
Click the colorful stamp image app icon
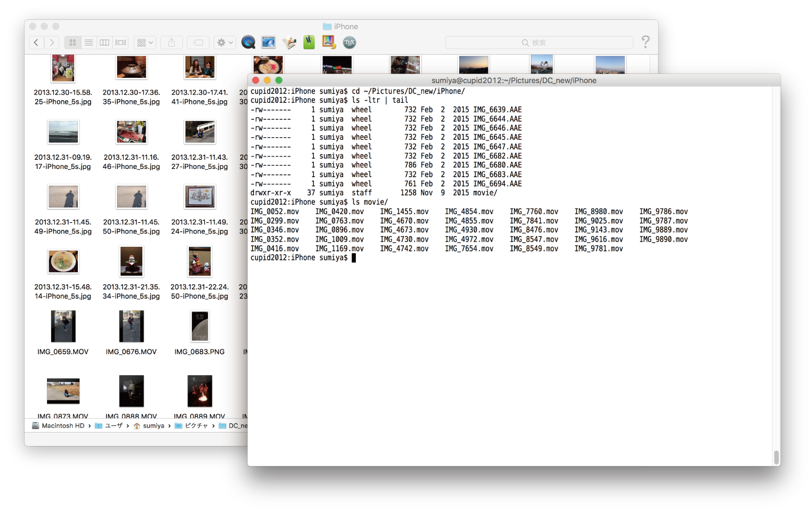tap(329, 42)
